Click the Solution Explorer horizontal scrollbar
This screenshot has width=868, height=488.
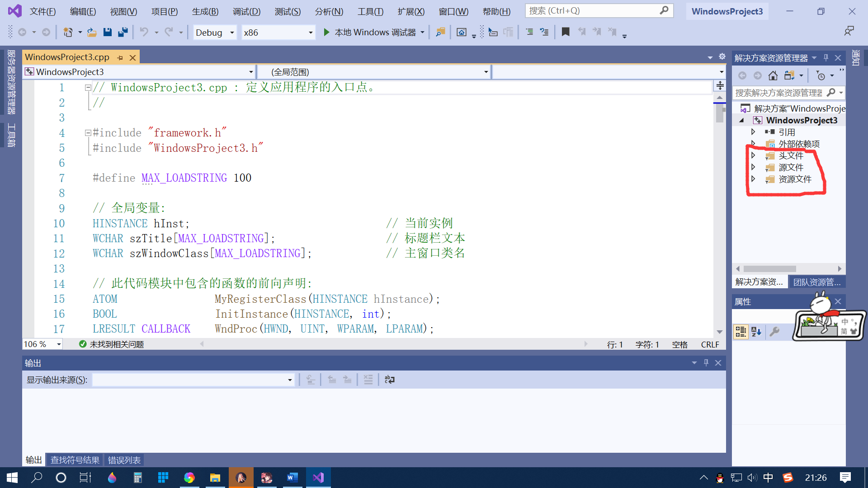point(770,269)
